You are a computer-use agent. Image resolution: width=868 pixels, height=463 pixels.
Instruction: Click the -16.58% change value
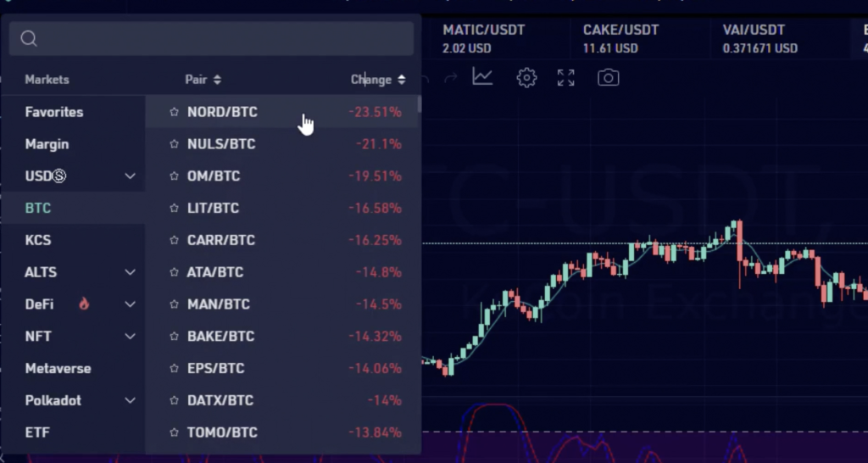(x=375, y=209)
